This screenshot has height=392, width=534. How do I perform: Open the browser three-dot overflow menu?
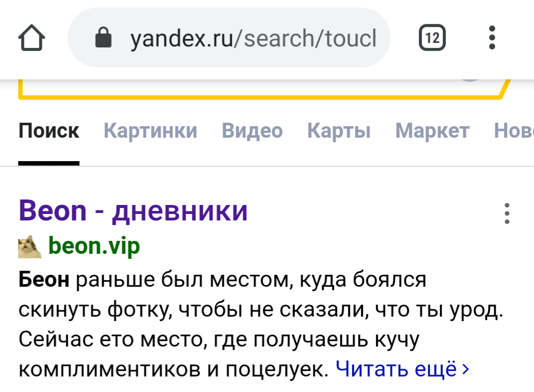click(492, 37)
